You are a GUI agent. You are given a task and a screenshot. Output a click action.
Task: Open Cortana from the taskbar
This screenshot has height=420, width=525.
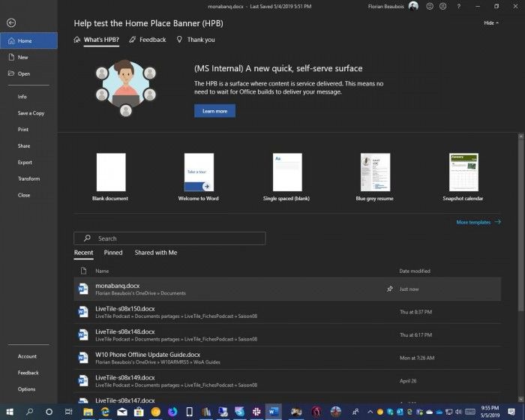[49, 412]
